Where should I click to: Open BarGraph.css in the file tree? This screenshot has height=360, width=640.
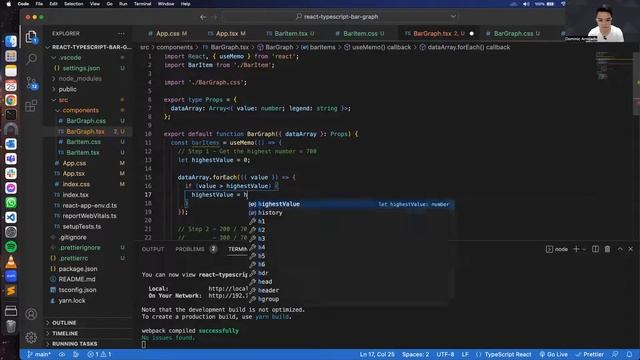tap(86, 121)
